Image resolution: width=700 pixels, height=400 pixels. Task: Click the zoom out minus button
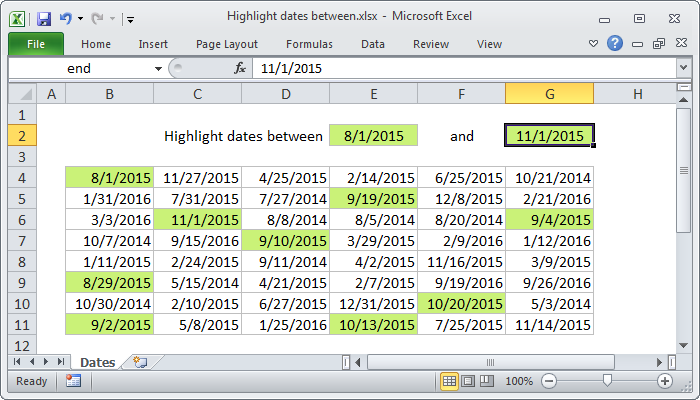pyautogui.click(x=547, y=381)
